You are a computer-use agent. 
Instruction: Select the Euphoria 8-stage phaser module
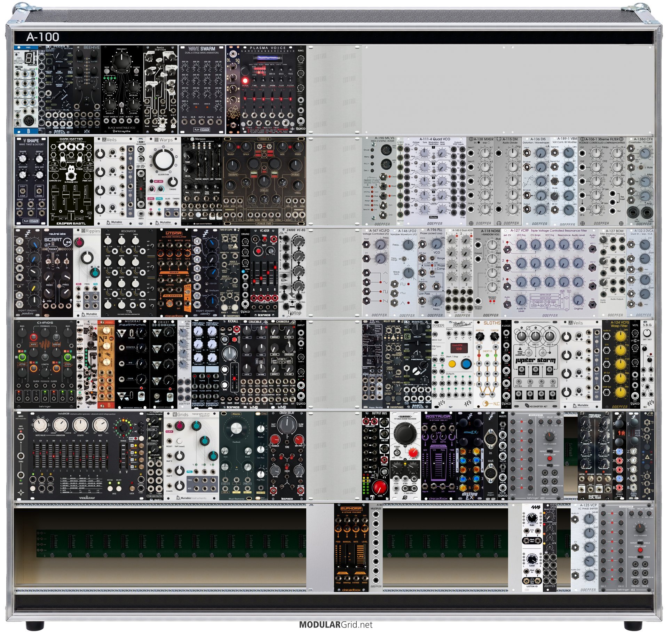[x=351, y=548]
